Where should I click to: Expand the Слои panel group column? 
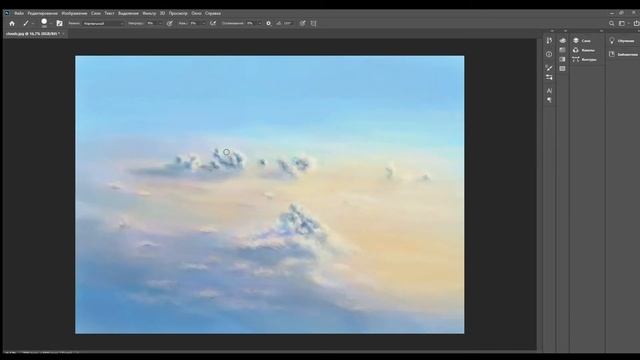[x=601, y=31]
